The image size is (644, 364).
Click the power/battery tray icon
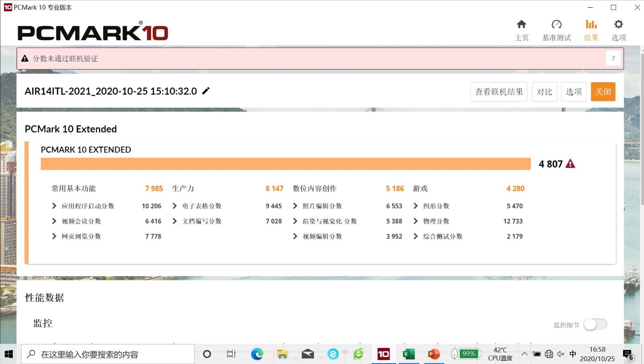tap(537, 354)
